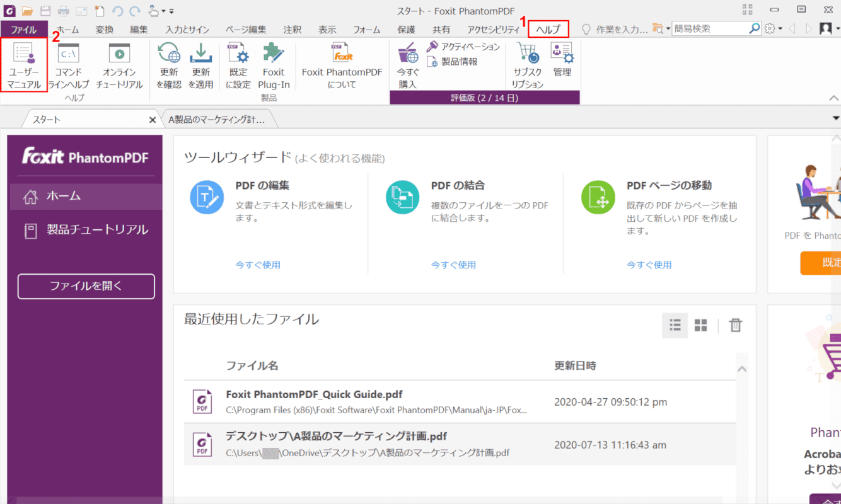Switch to A製品のマーケティング計… document tab
The image size is (841, 504).
(217, 119)
